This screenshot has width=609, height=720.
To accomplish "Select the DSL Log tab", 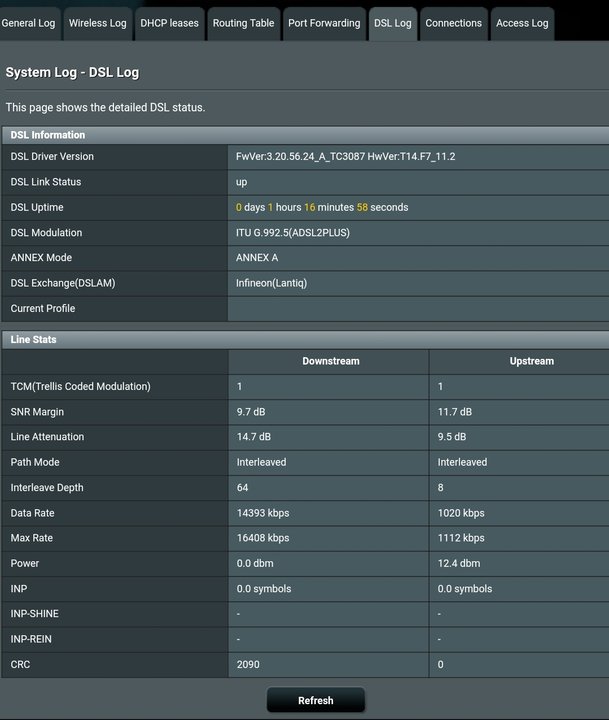I will click(392, 23).
